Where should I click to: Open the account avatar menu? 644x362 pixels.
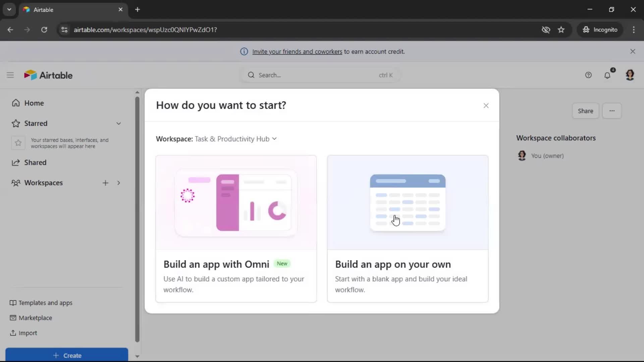tap(630, 75)
